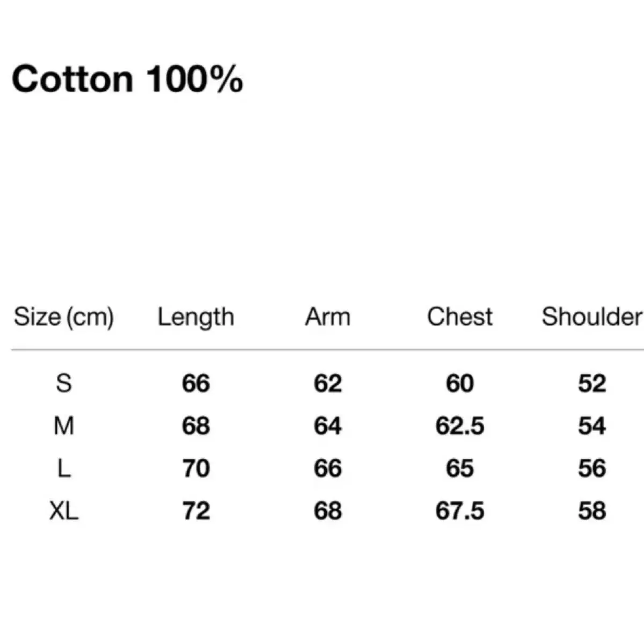This screenshot has width=644, height=644.
Task: Select the M size row label
Action: click(63, 426)
